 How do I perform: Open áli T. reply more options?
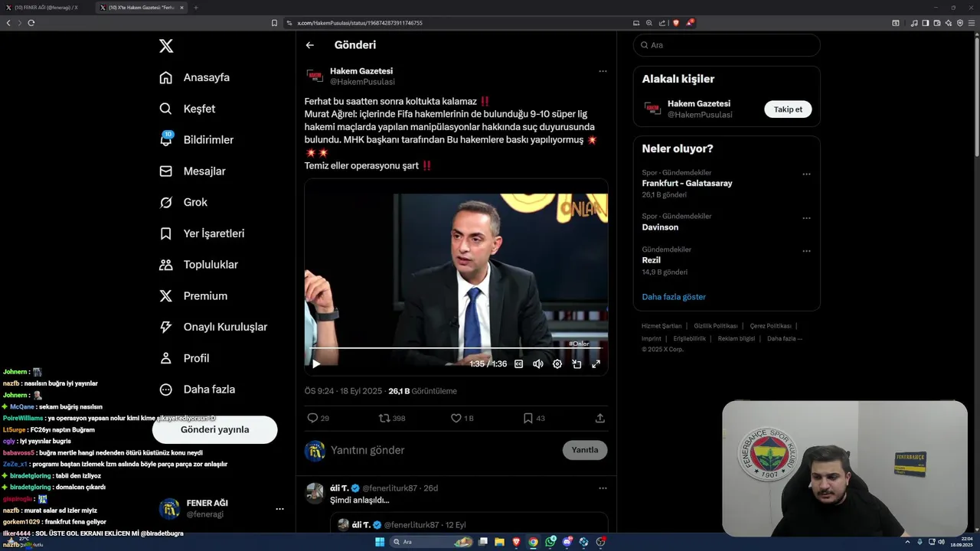tap(603, 488)
